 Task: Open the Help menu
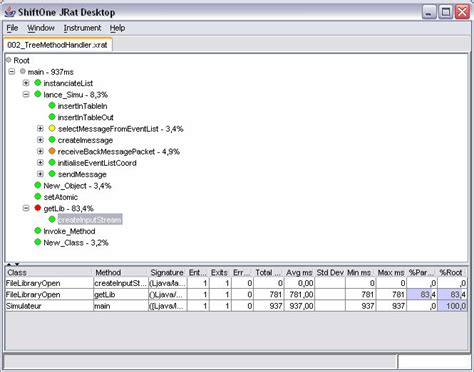117,28
